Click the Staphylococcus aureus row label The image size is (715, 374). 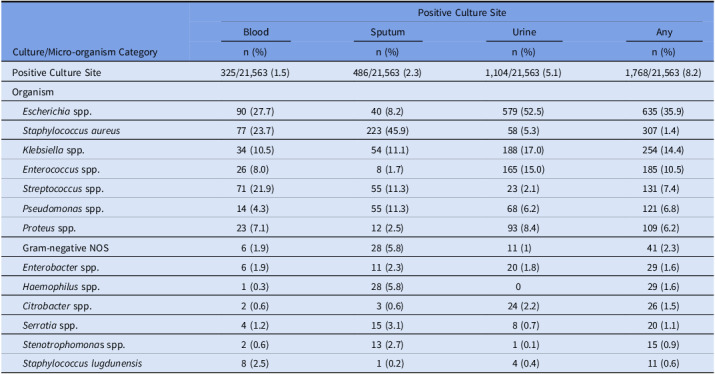coord(71,131)
